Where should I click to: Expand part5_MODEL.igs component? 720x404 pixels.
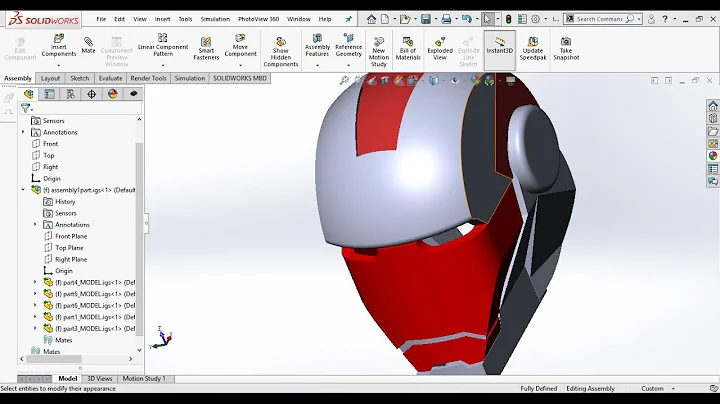point(35,294)
